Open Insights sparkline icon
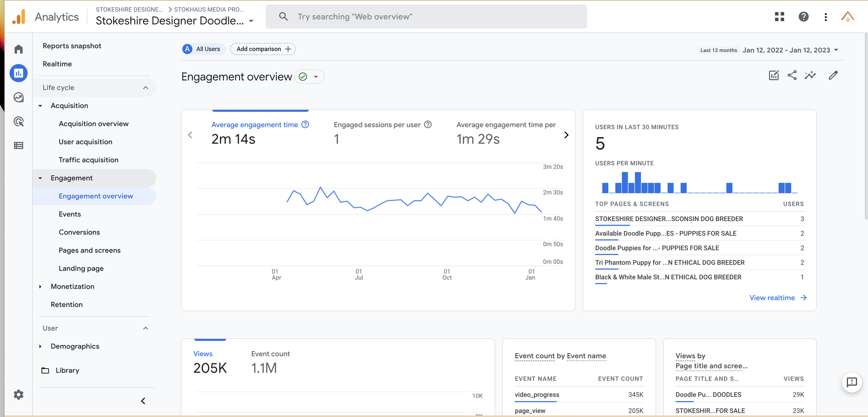Image resolution: width=868 pixels, height=417 pixels. pyautogui.click(x=810, y=75)
